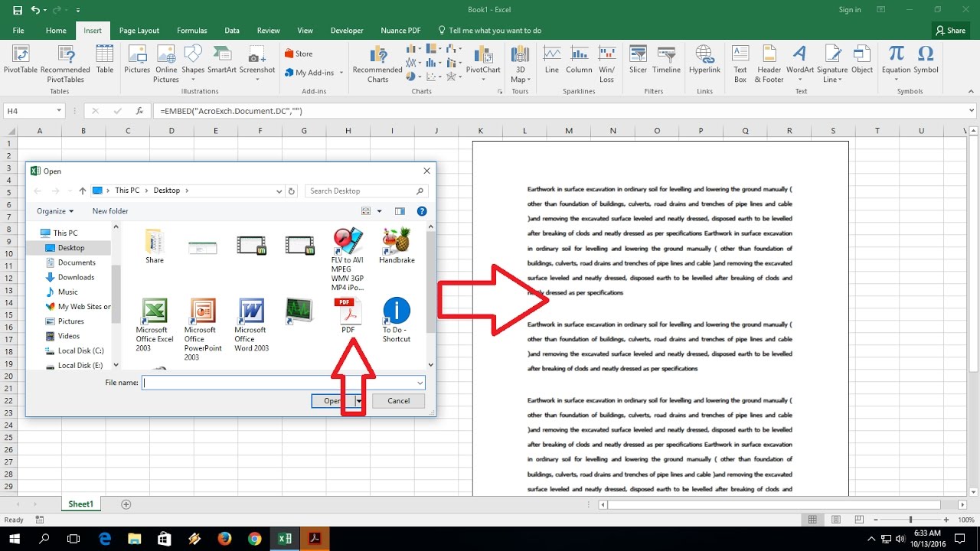Insert a Win/Loss sparkline

[x=606, y=63]
